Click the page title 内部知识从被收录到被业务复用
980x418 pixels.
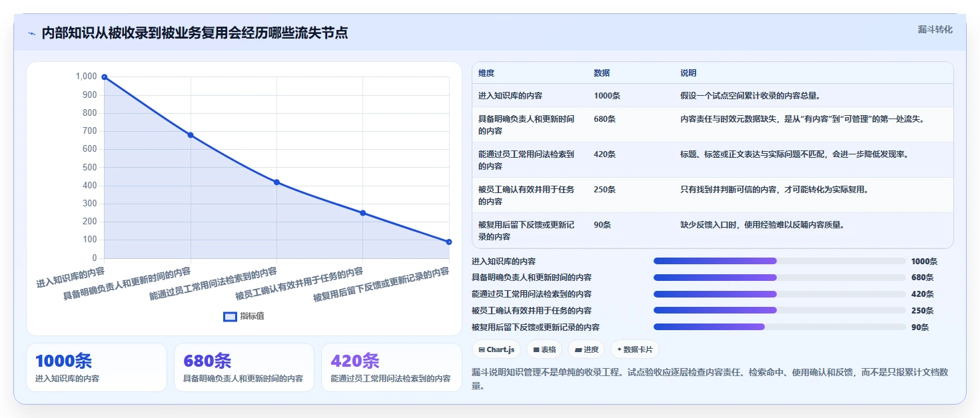[195, 33]
